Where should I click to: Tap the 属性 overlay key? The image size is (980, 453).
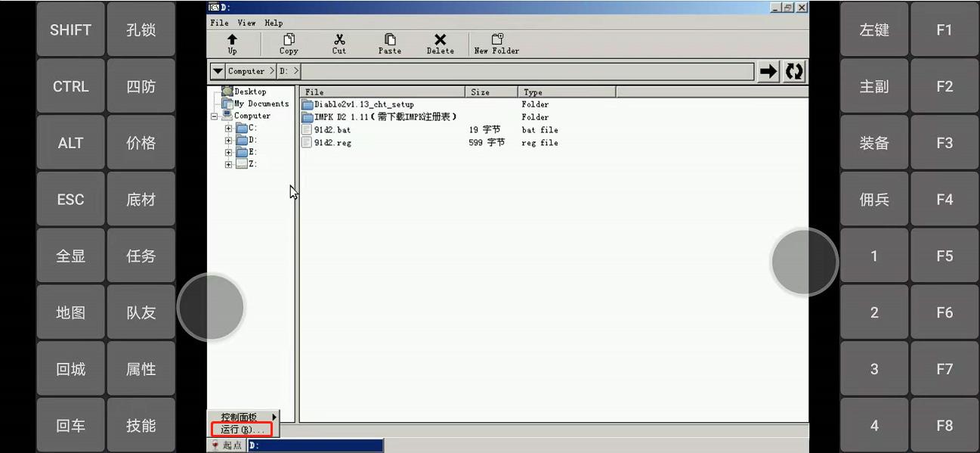[141, 369]
